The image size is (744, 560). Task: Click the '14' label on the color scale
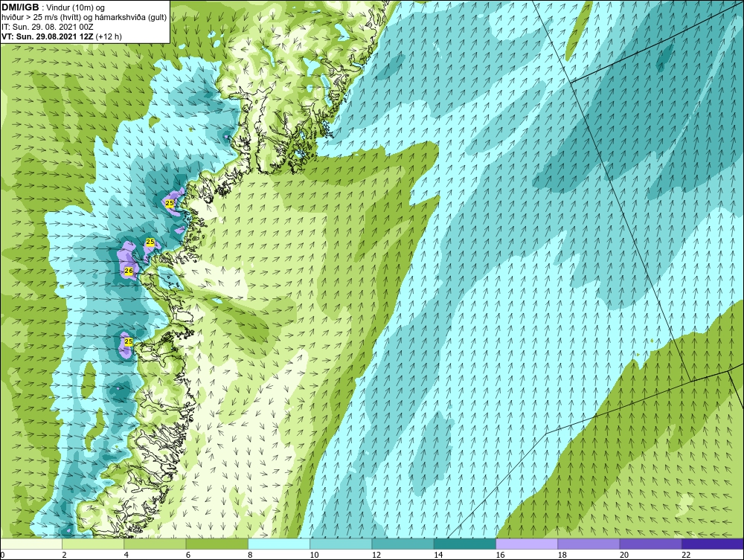click(438, 556)
